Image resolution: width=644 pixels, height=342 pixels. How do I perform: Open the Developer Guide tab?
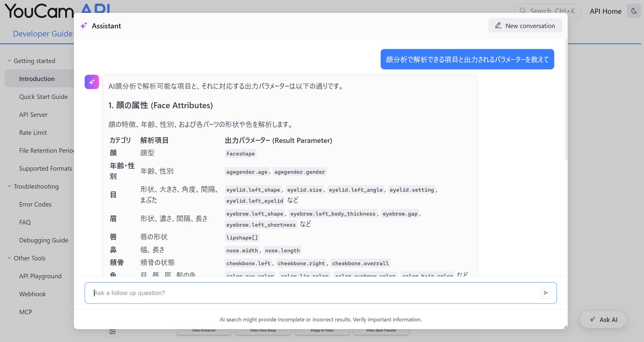pyautogui.click(x=43, y=34)
